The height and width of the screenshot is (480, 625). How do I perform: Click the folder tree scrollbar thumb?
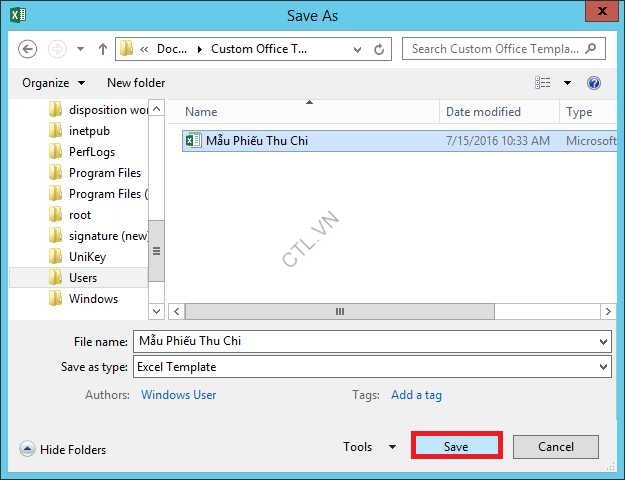(156, 251)
